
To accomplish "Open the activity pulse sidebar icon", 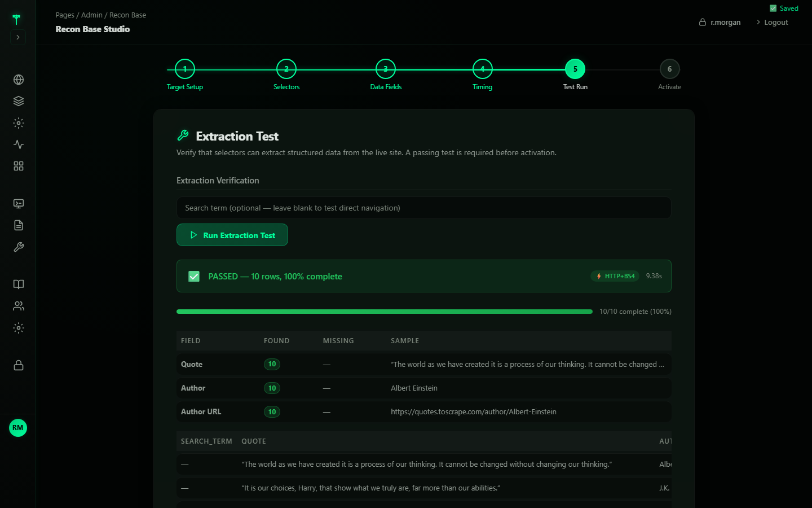I will pyautogui.click(x=19, y=144).
